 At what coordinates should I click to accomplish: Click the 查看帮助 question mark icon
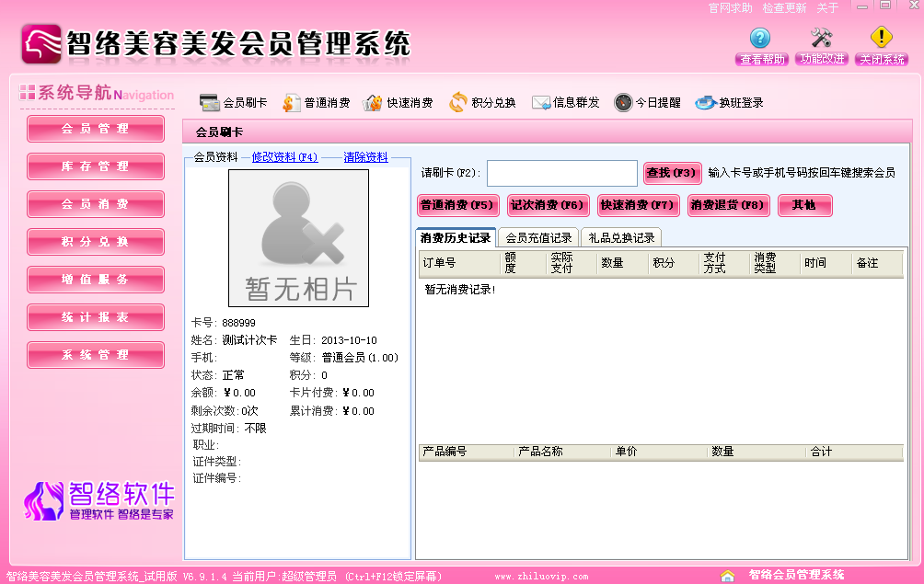760,39
